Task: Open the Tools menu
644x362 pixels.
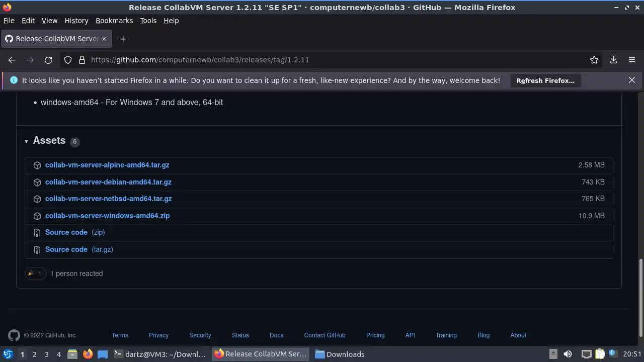Action: (148, 21)
